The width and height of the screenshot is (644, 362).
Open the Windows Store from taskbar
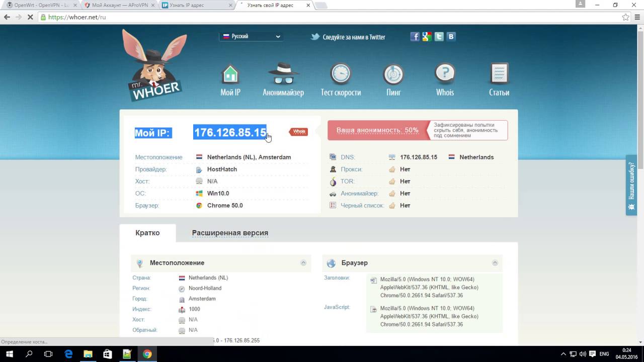click(x=108, y=354)
